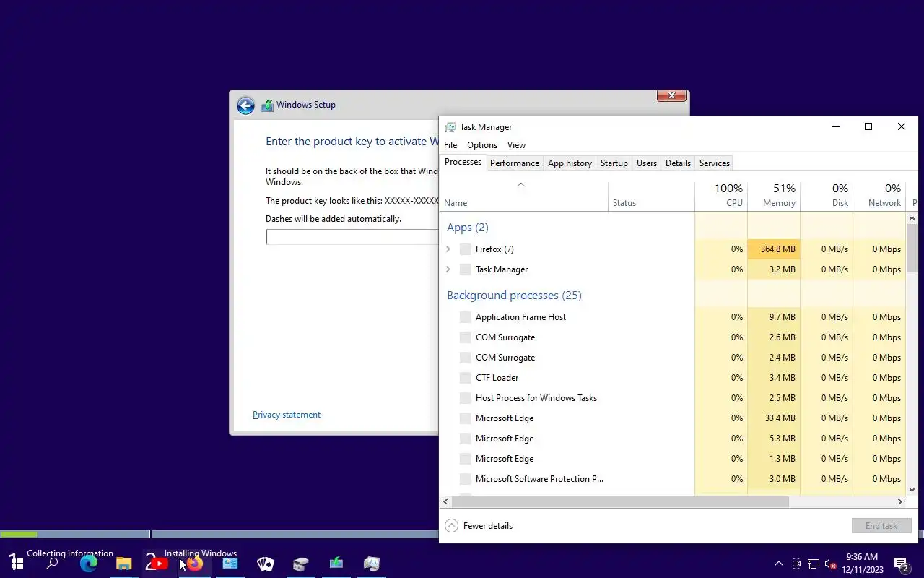Open File Explorer from the taskbar
924x578 pixels.
coord(124,564)
